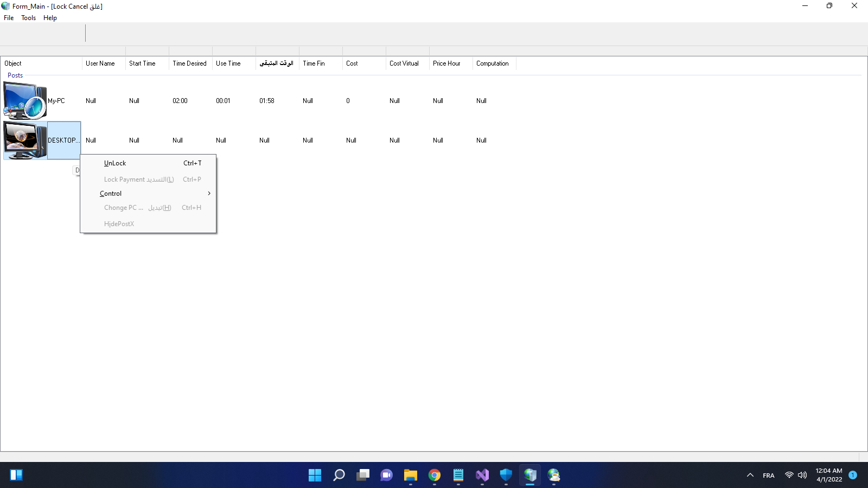Select the My-PC workstation icon
868x488 pixels.
pos(24,100)
